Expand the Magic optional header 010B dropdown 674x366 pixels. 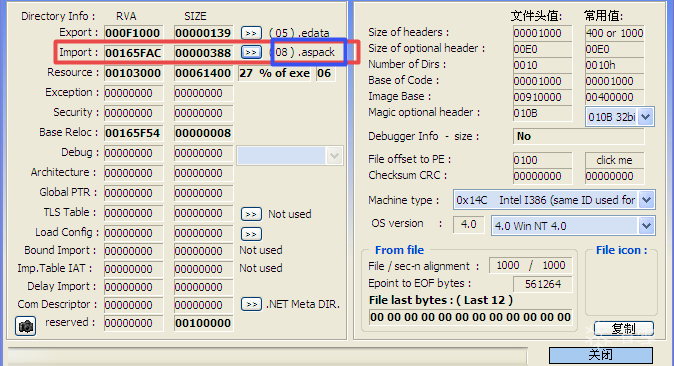646,117
